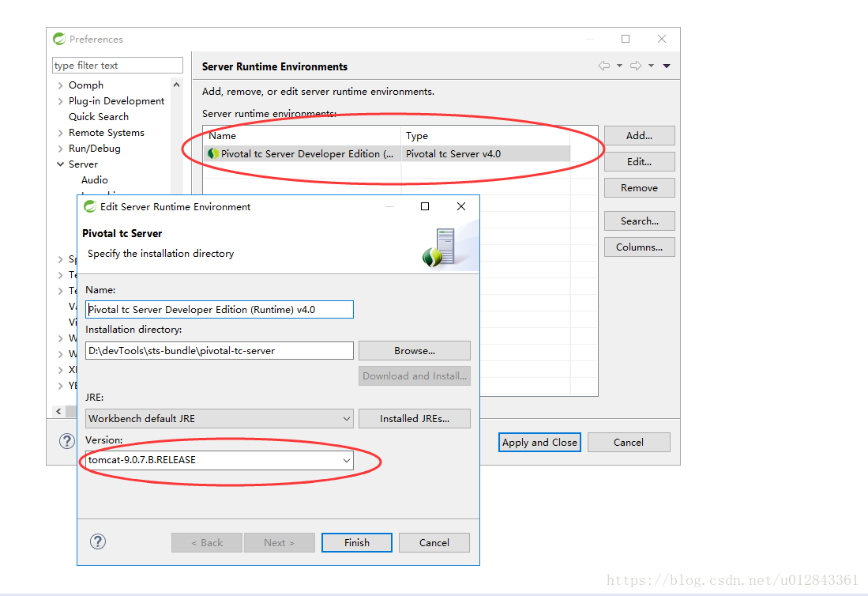
Task: Maximize the Edit Server Runtime Environment dialog
Action: 425,206
